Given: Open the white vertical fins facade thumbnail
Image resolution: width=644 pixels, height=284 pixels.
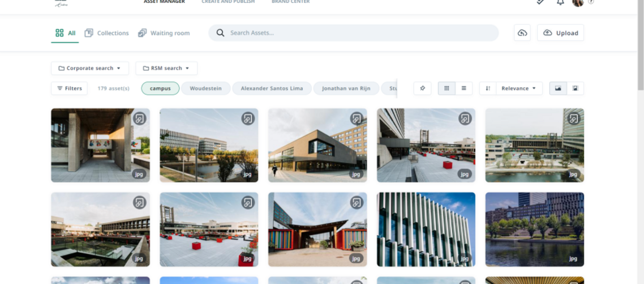Looking at the screenshot, I should click(426, 229).
